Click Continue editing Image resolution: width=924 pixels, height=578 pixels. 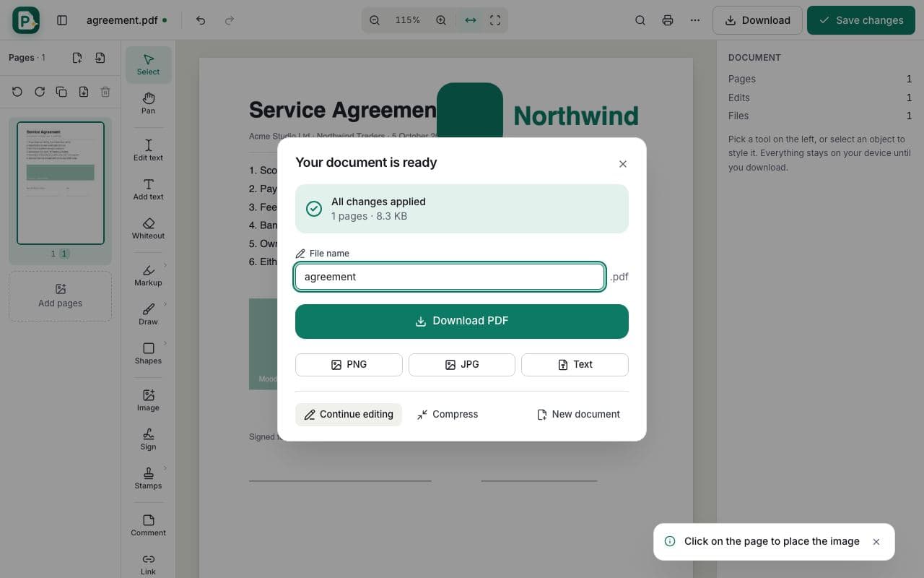pos(349,414)
